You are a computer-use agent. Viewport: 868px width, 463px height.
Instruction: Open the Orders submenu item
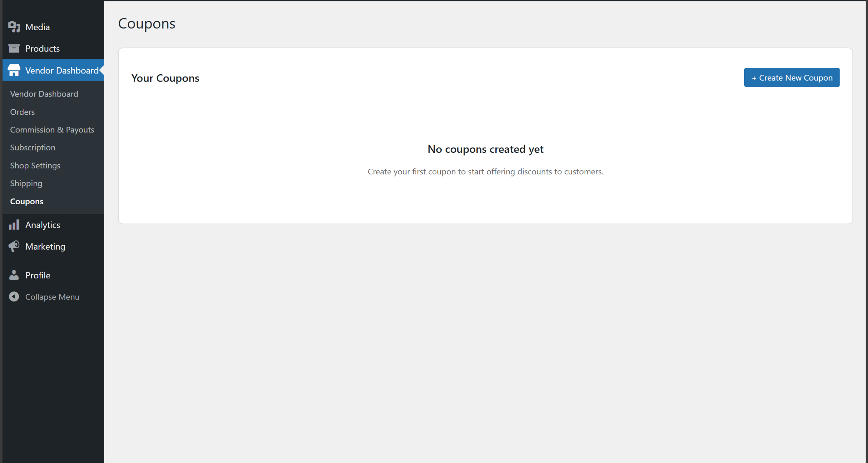pyautogui.click(x=22, y=112)
